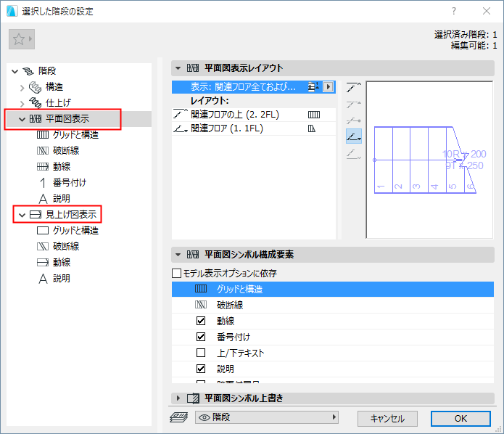Open the 表示 option flyout arrow
Image resolution: width=504 pixels, height=434 pixels.
click(x=329, y=87)
